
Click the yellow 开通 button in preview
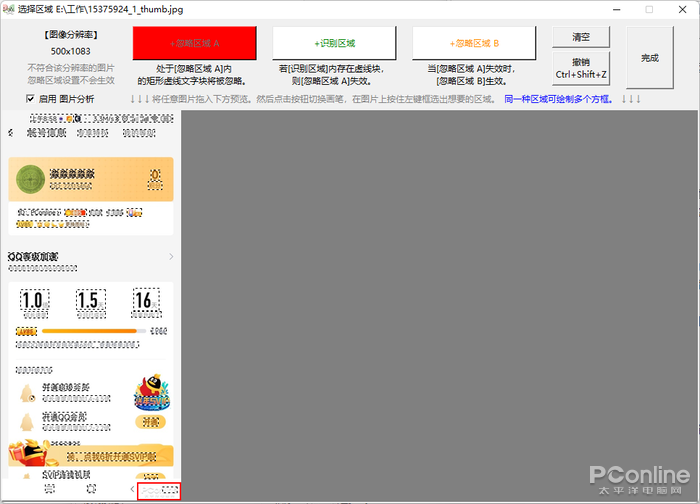pyautogui.click(x=151, y=422)
